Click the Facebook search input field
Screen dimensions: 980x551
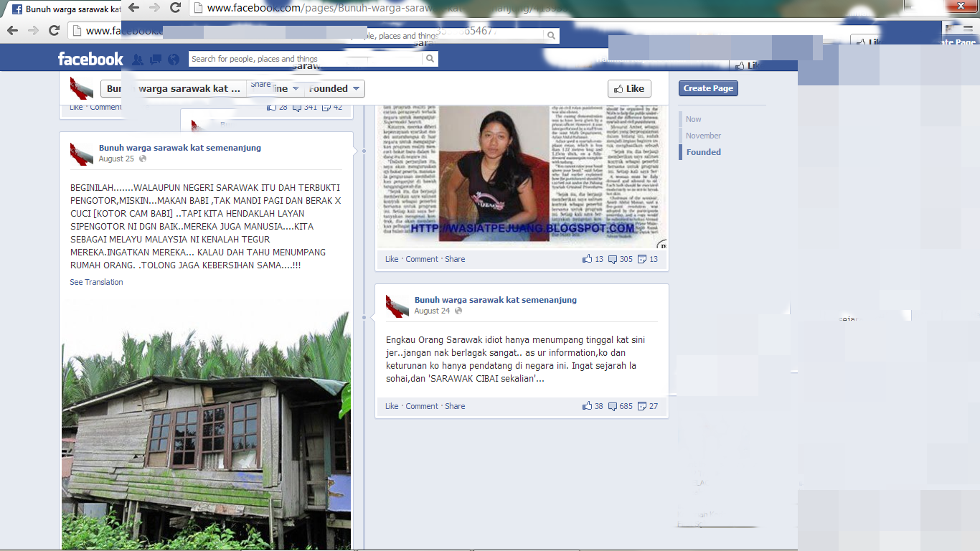pos(306,59)
